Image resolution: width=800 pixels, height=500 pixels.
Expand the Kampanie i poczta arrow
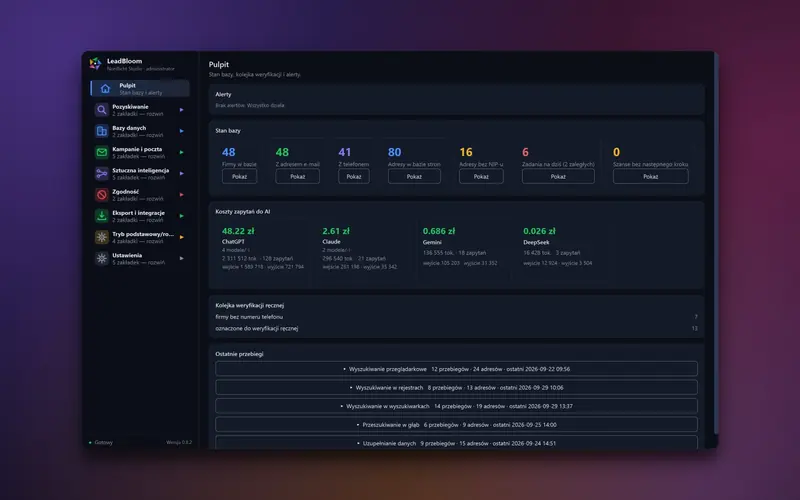(182, 152)
